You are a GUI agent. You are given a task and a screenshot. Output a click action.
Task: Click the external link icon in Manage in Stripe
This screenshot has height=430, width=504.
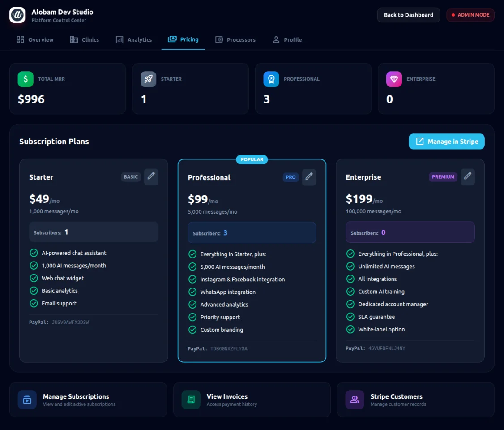420,142
